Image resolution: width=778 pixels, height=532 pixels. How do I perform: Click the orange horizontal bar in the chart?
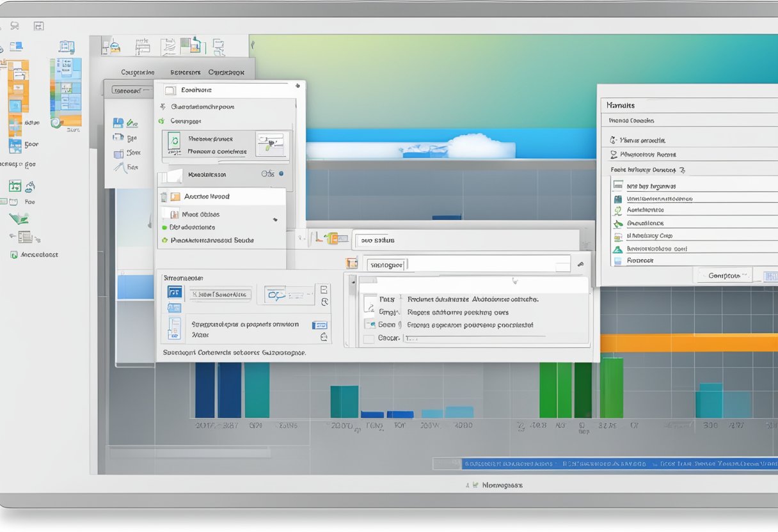click(x=688, y=343)
